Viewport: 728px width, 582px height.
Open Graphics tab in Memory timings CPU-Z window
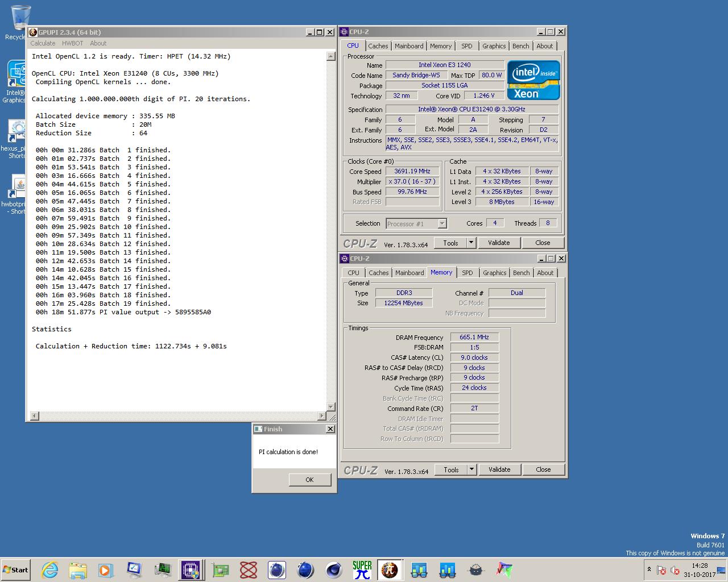(495, 273)
